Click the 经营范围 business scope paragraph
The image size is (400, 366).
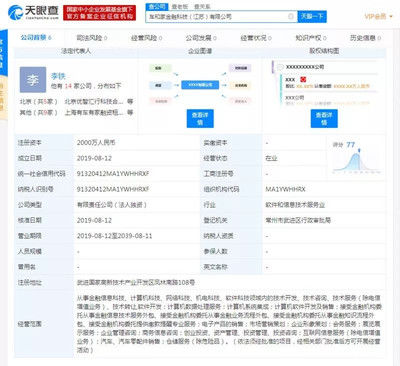click(x=229, y=324)
